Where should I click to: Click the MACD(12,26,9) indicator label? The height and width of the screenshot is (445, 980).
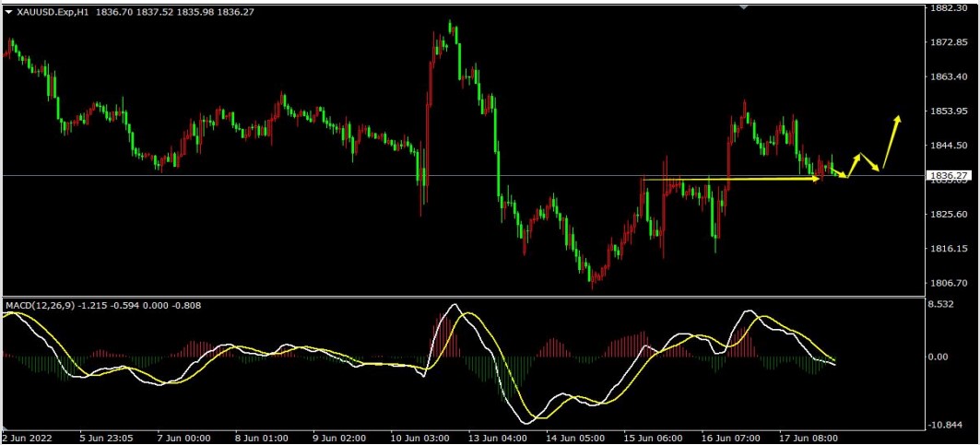coord(41,306)
